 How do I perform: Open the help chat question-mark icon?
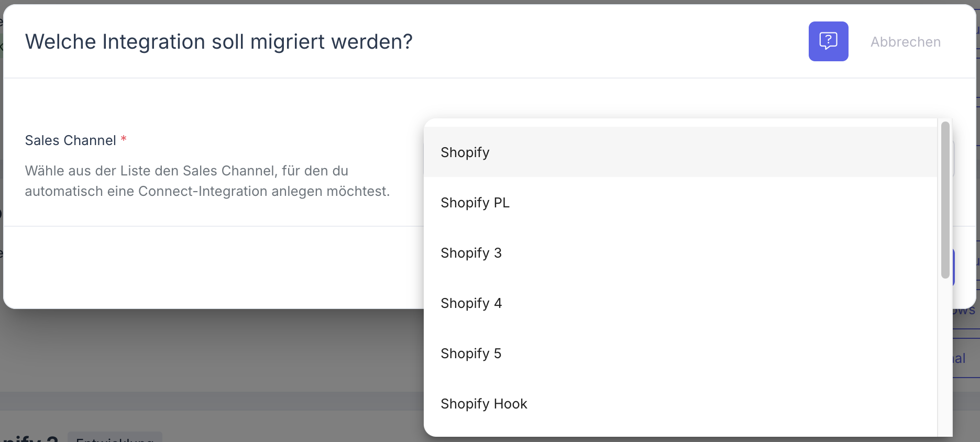828,41
